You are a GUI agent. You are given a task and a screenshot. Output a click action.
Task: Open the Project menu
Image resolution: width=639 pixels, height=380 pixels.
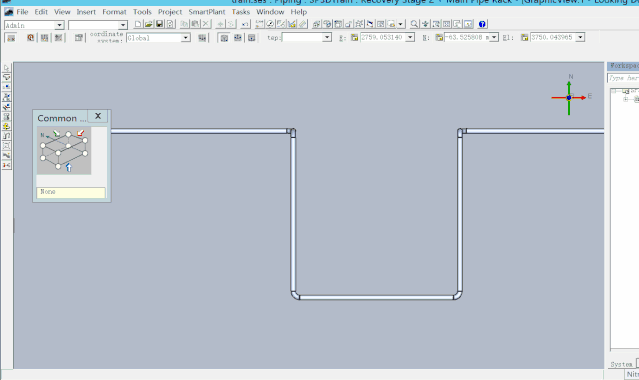[x=170, y=12]
